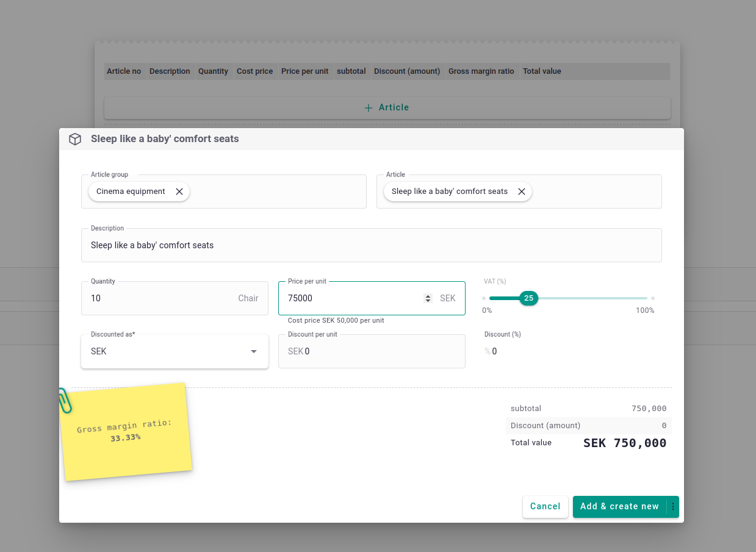Click the Price per unit input
The image size is (756, 552).
click(354, 298)
